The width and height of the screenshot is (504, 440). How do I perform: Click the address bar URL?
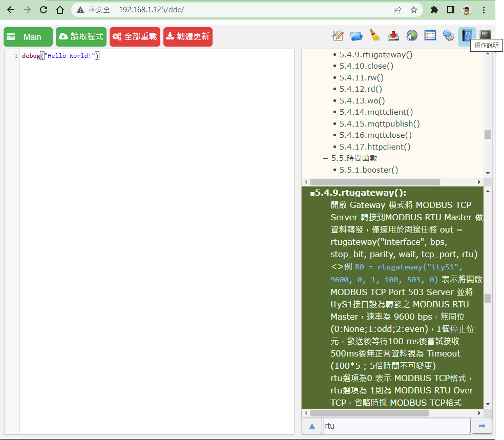point(152,10)
